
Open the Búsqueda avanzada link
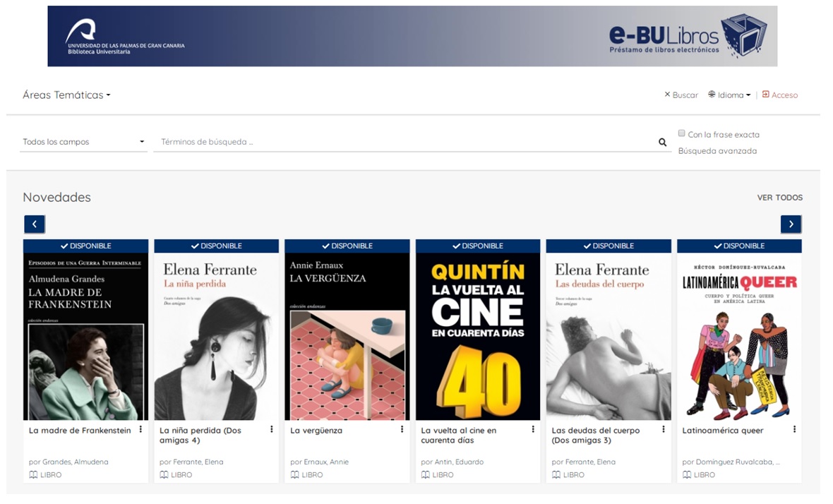718,151
